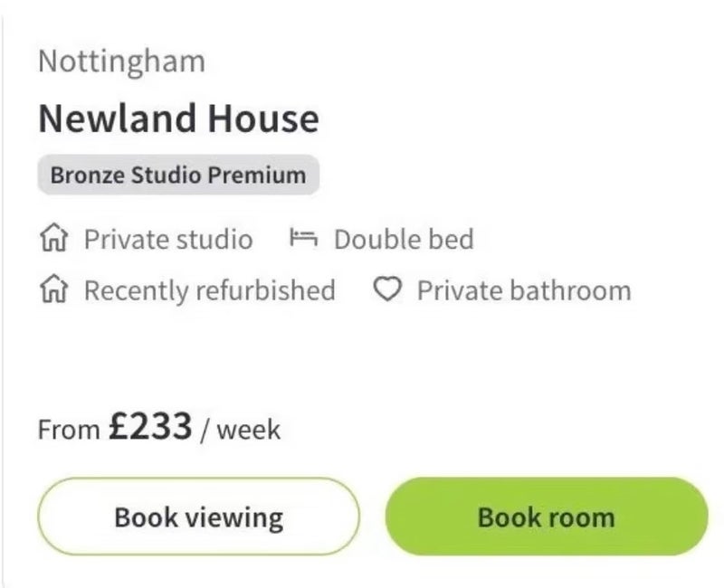Open the Newland House listing title
This screenshot has width=724, height=588.
pos(178,119)
